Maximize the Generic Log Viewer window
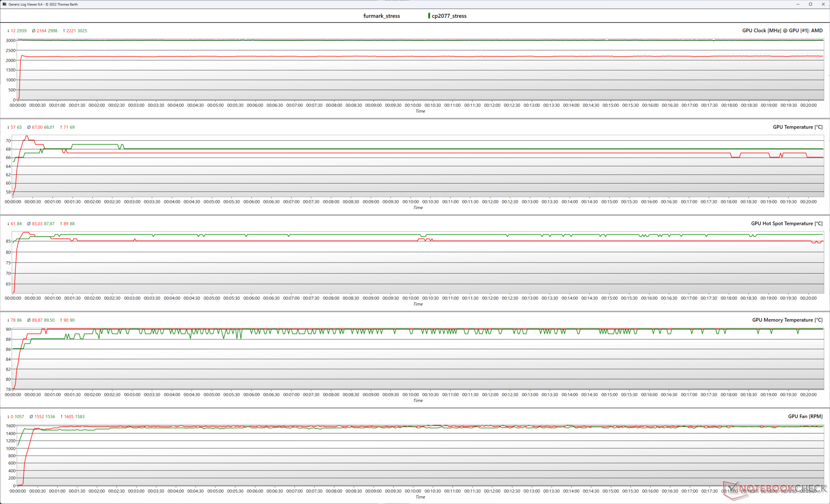The height and width of the screenshot is (504, 830). [x=811, y=4]
